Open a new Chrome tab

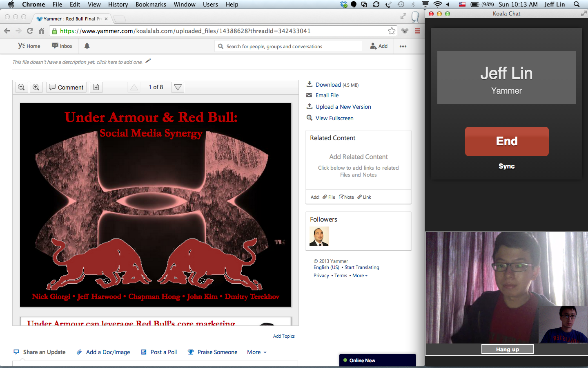(119, 19)
